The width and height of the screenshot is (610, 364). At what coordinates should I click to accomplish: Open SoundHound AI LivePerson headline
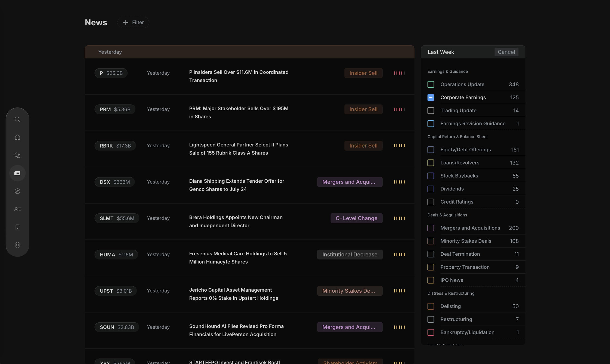(x=236, y=331)
